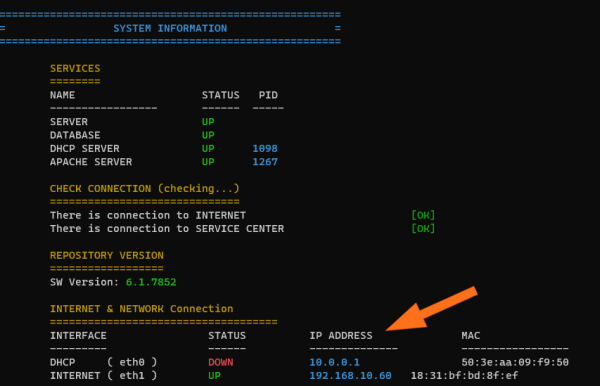Click the STATUS column header beside PID
The width and height of the screenshot is (600, 386).
[x=221, y=95]
